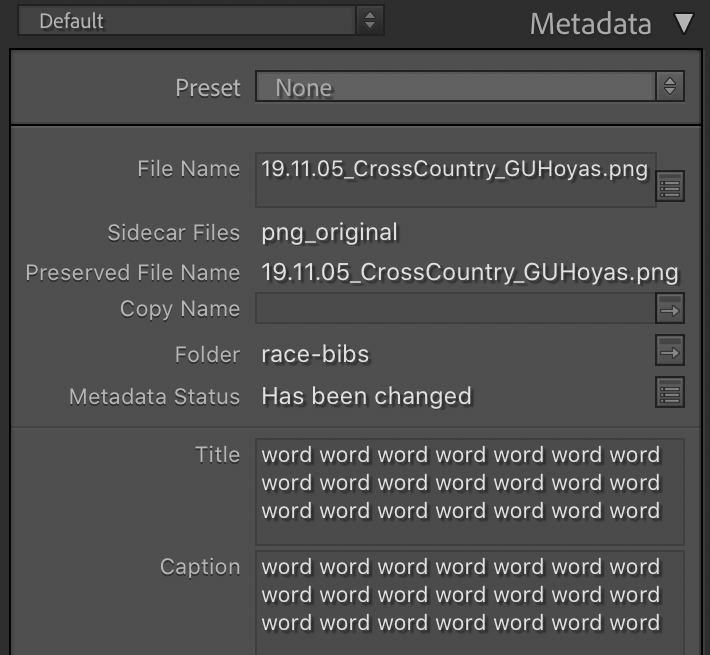
Task: Click the Metadata panel header title
Action: (x=590, y=24)
